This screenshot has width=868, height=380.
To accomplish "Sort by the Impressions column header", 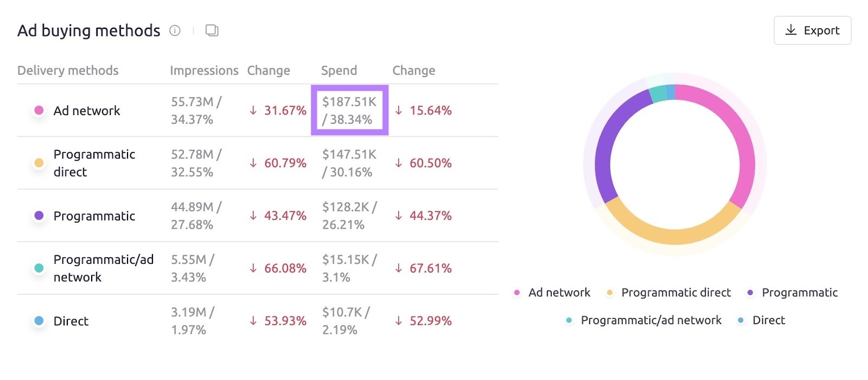I will click(x=204, y=71).
